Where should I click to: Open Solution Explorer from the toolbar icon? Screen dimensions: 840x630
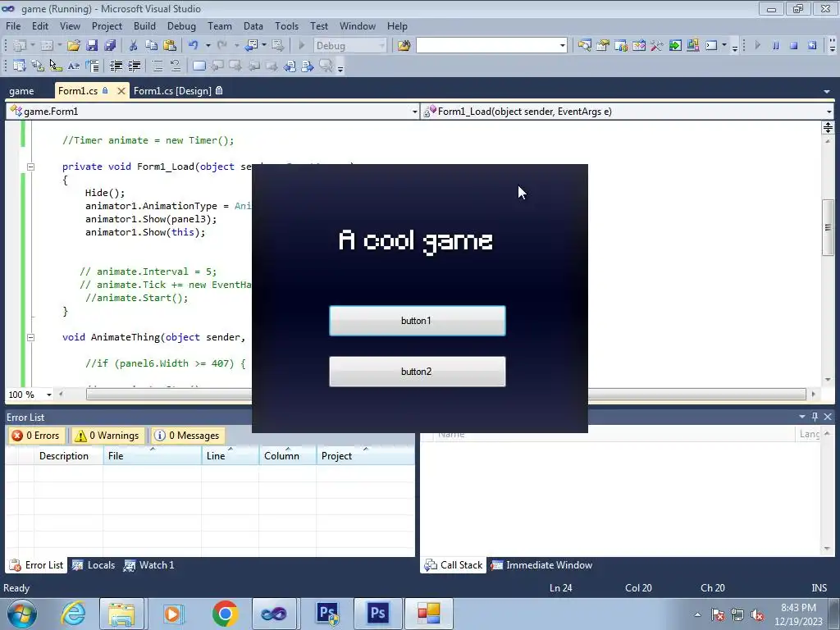coord(584,46)
